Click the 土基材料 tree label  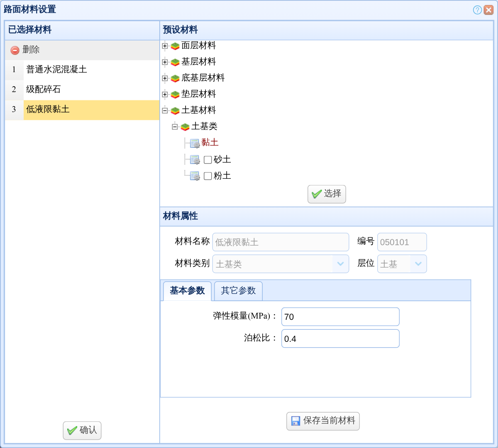coord(199,110)
